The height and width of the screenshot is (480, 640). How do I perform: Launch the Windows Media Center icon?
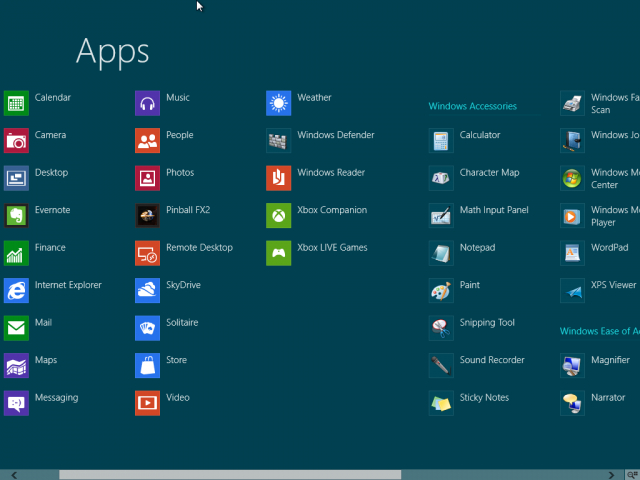[x=572, y=178]
